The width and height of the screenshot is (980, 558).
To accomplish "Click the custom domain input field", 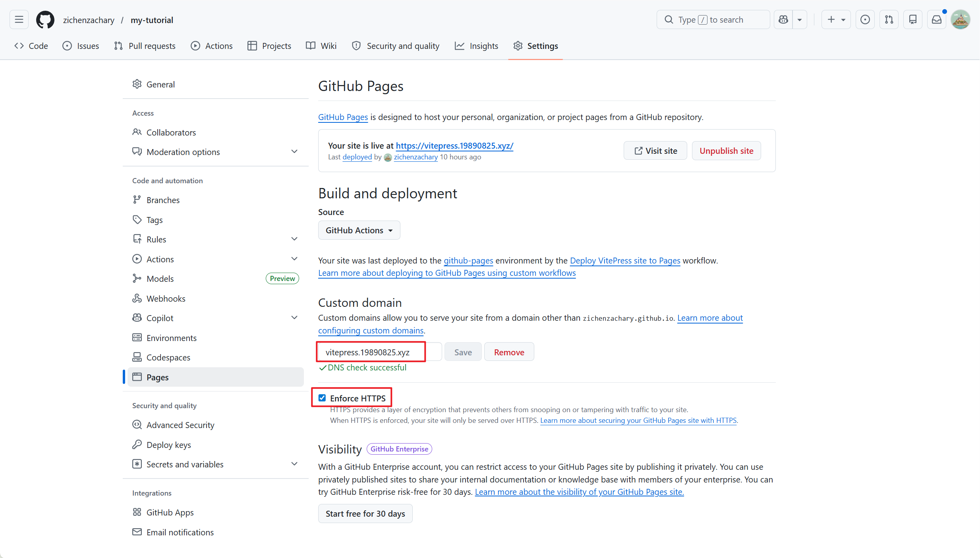I will pyautogui.click(x=380, y=352).
